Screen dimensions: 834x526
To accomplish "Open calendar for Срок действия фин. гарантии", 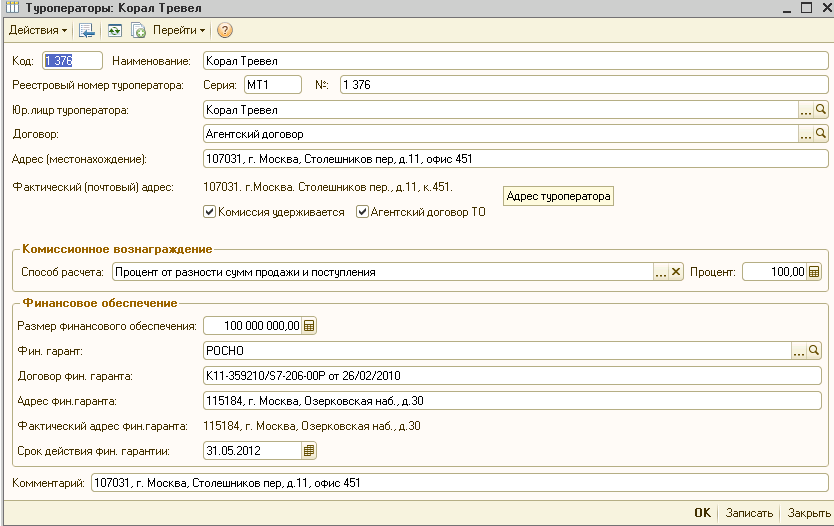I will [309, 451].
